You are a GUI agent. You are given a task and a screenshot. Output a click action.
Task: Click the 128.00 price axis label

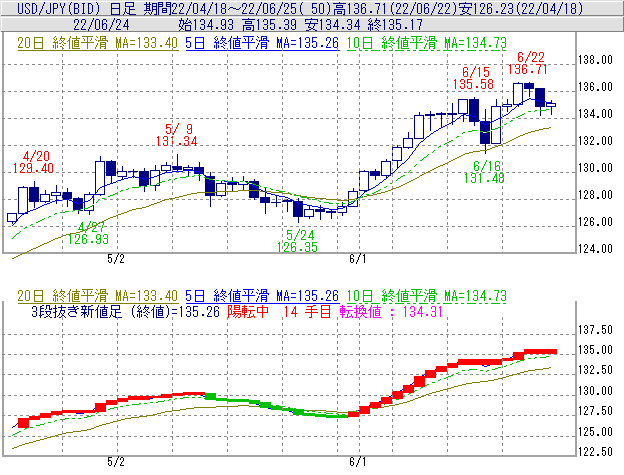(595, 195)
